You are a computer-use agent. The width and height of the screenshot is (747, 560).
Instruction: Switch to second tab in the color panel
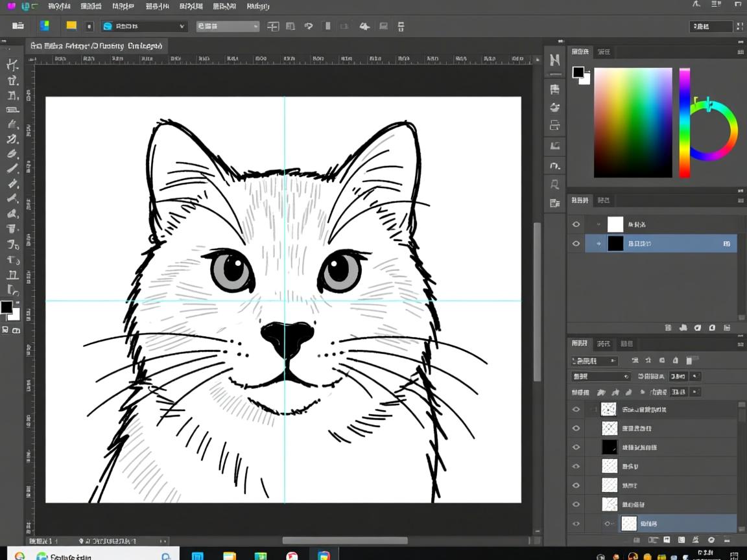tap(604, 52)
